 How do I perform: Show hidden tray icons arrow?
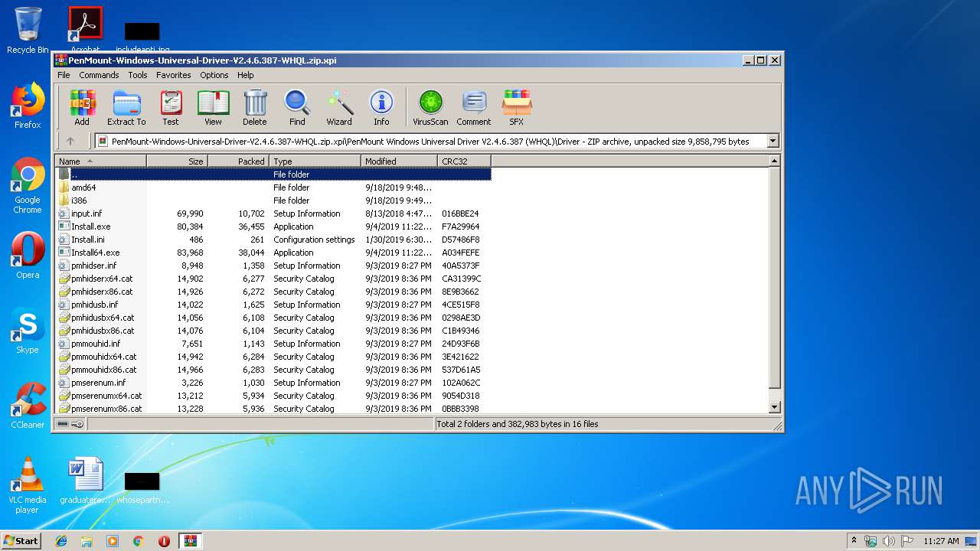coord(854,541)
